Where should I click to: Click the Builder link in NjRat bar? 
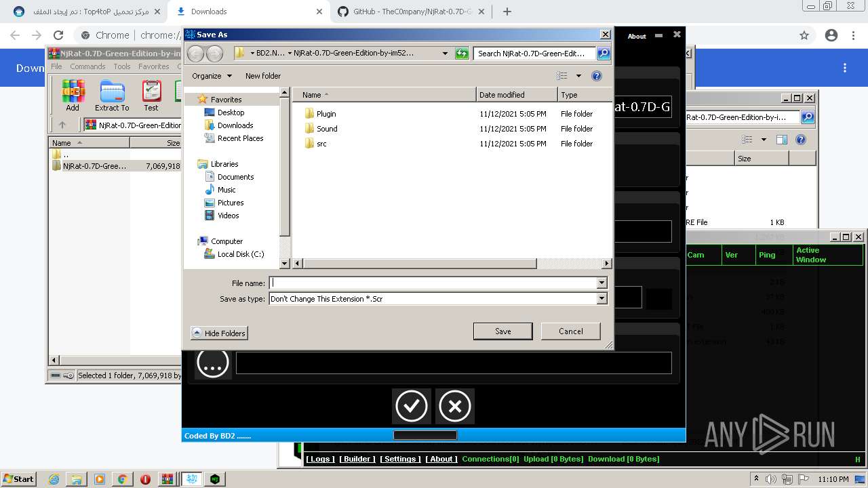[x=357, y=459]
